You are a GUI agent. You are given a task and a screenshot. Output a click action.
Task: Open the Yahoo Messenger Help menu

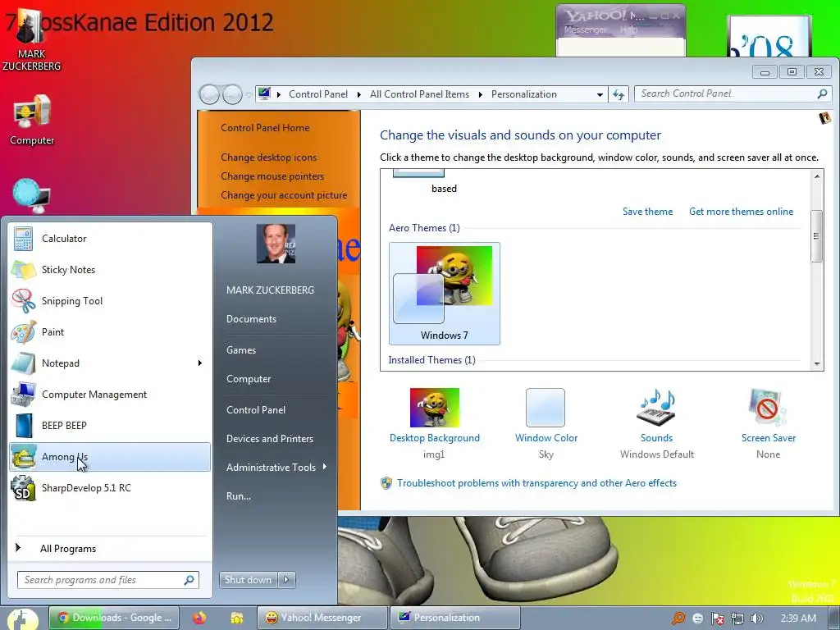pyautogui.click(x=628, y=30)
